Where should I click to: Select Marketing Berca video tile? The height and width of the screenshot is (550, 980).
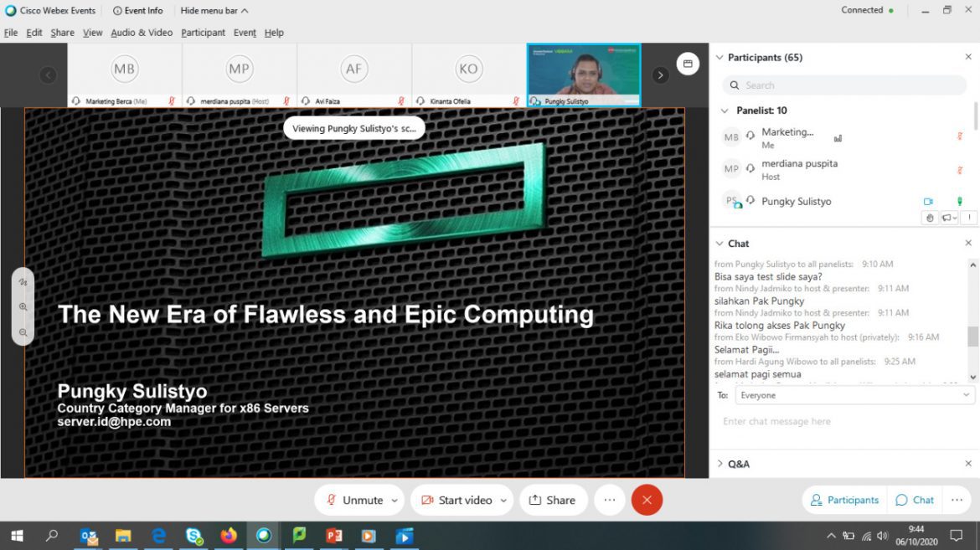click(x=124, y=75)
